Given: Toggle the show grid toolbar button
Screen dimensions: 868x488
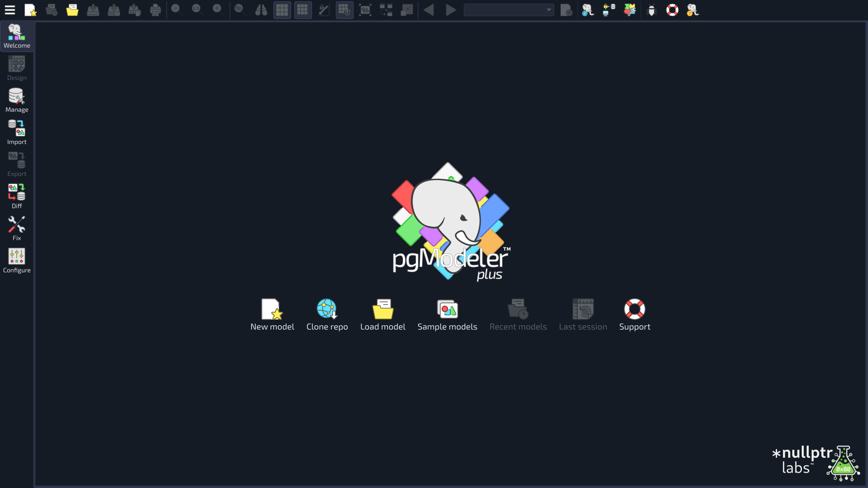Looking at the screenshot, I should (282, 10).
